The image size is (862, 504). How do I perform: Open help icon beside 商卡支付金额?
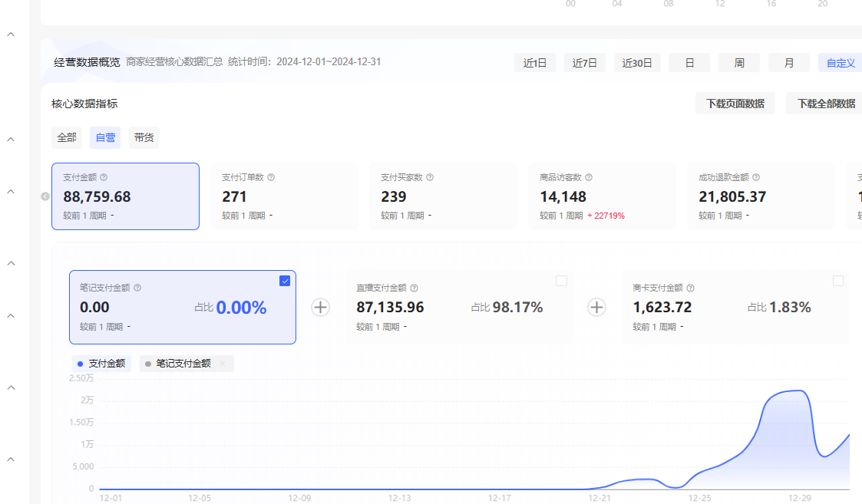(691, 288)
